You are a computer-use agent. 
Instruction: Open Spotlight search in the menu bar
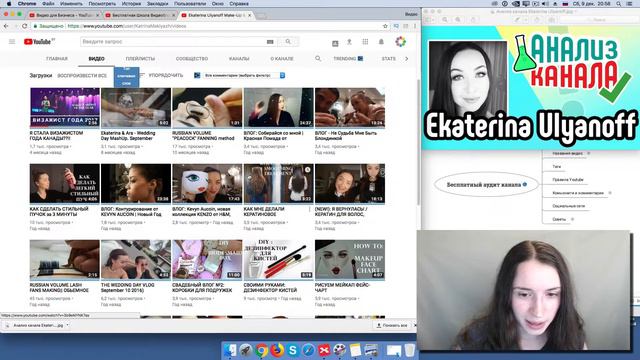click(619, 4)
